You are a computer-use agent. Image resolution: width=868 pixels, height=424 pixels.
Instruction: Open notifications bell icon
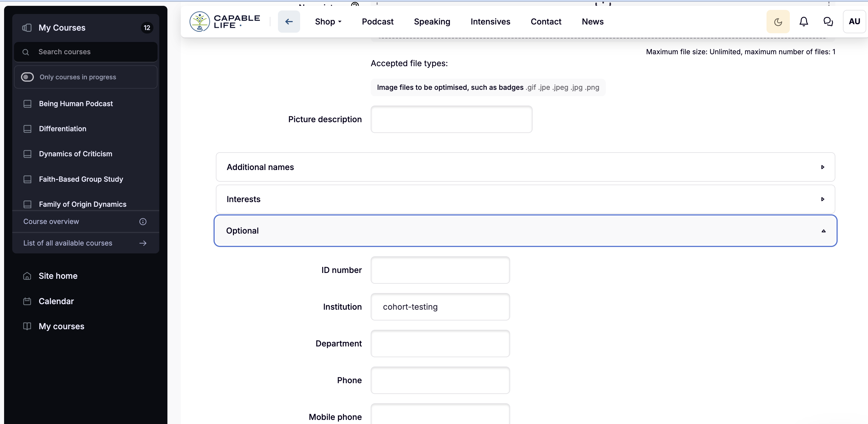(803, 22)
